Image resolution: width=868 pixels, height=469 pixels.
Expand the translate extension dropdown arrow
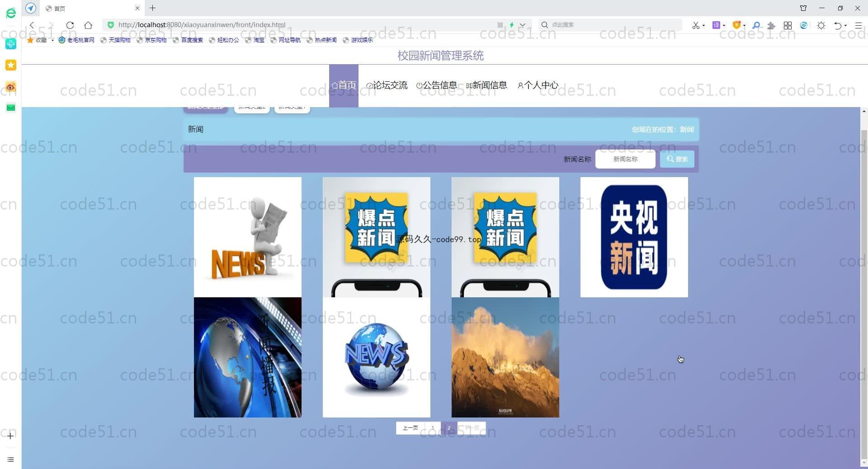point(724,26)
